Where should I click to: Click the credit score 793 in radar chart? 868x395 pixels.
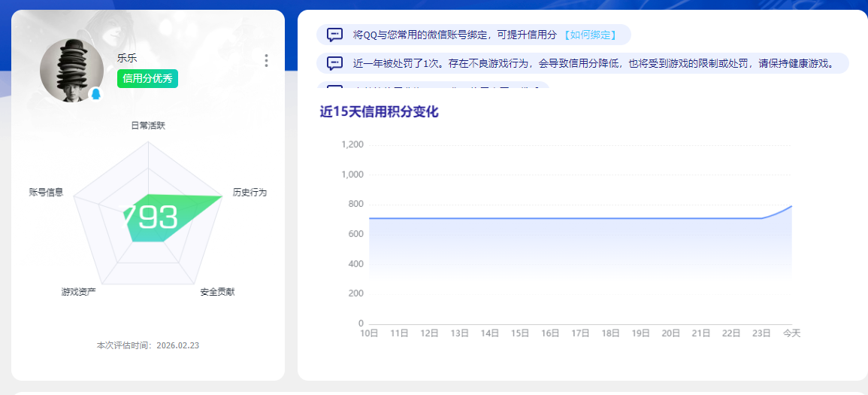coord(148,217)
